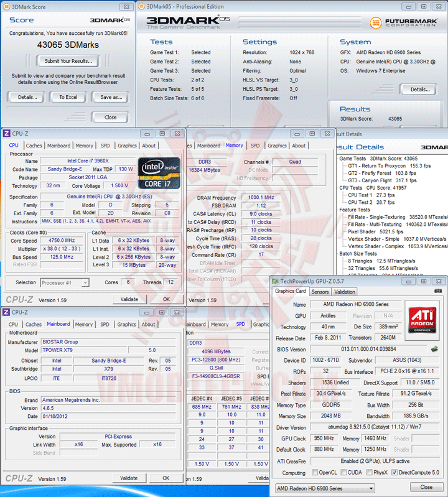
Task: Click the Intel Core i7 3960X name value
Action: [88, 160]
